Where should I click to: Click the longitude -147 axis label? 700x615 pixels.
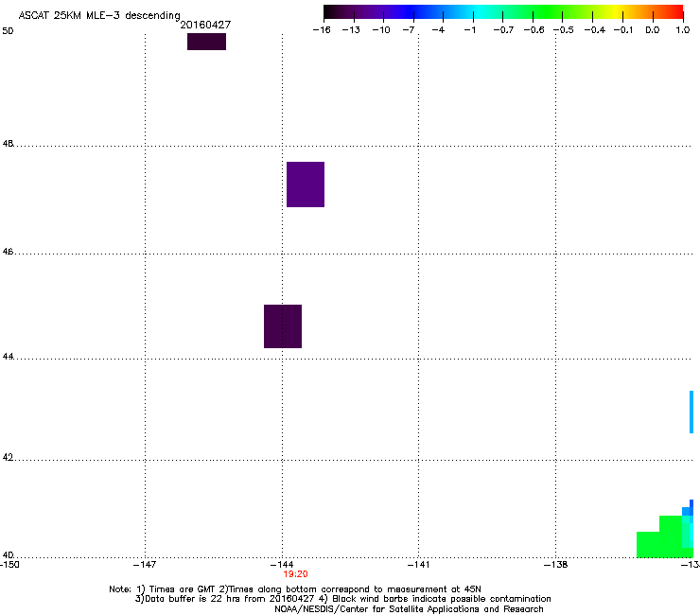145,565
